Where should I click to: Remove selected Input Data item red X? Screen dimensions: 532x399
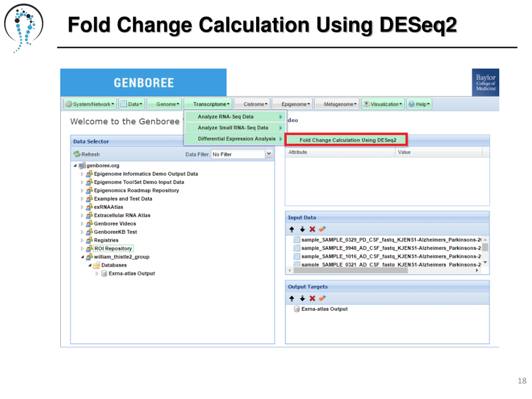(x=312, y=229)
